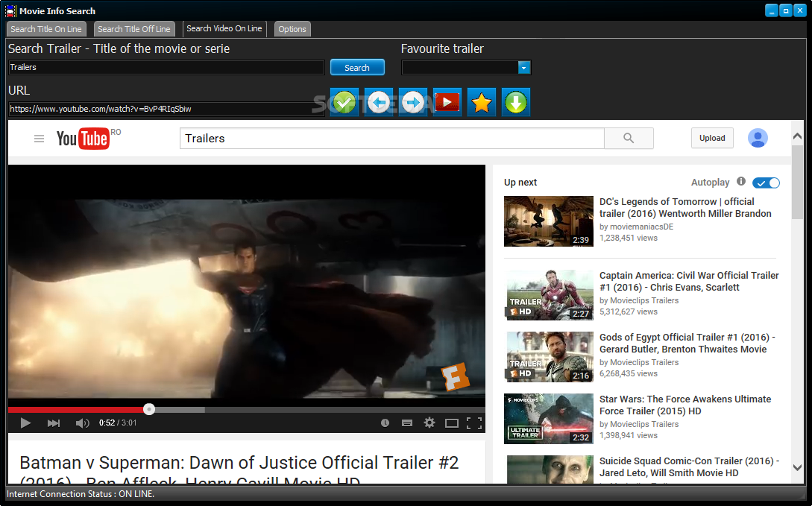The width and height of the screenshot is (812, 506).
Task: Open Star Wars Force Awakens trailer title
Action: pyautogui.click(x=685, y=405)
